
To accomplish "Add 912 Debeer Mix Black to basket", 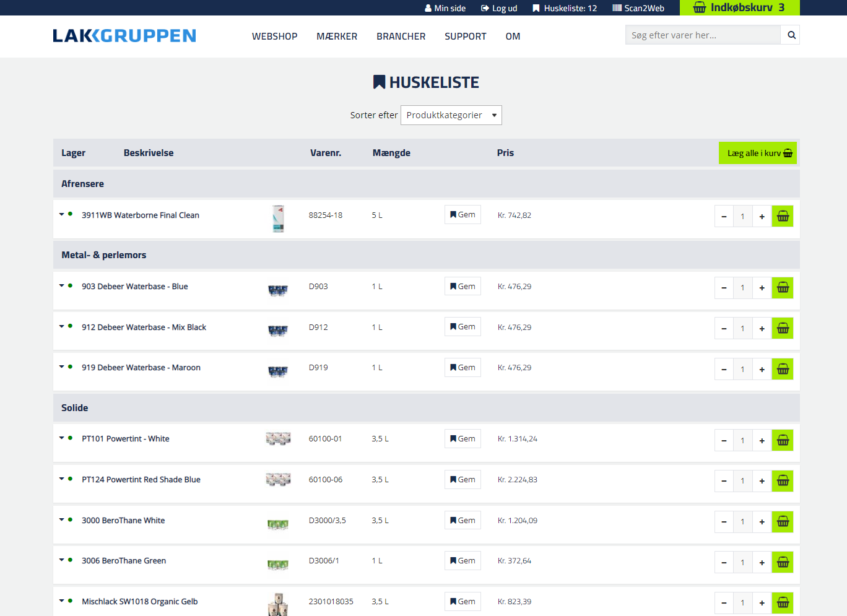I will click(783, 328).
